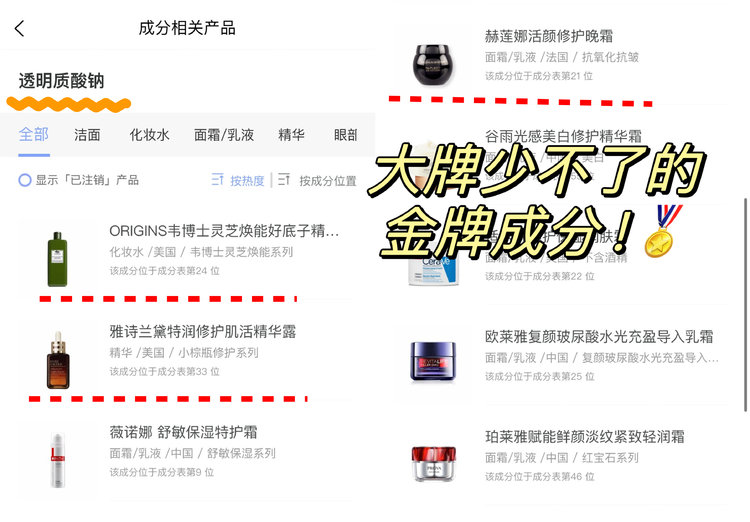Switch to the 精华 tab

point(291,135)
